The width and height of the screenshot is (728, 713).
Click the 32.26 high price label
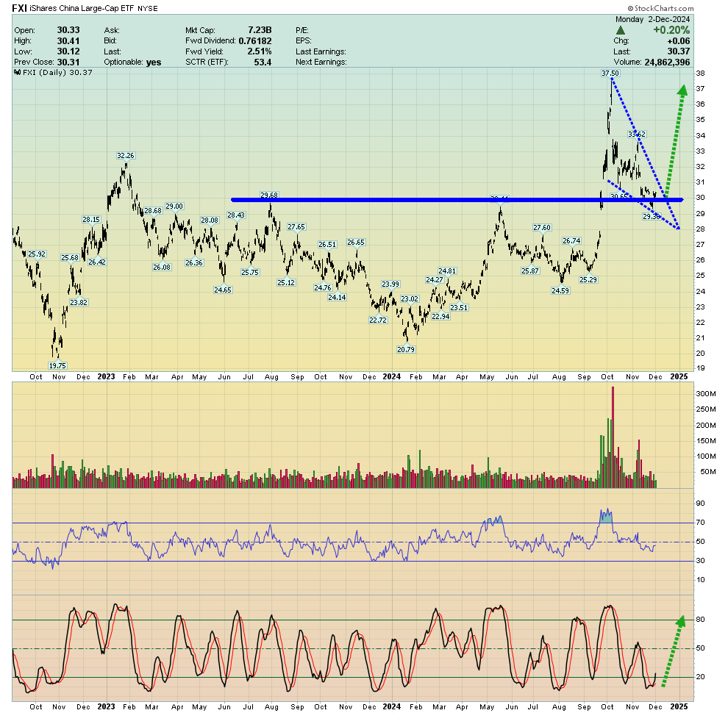coord(125,156)
